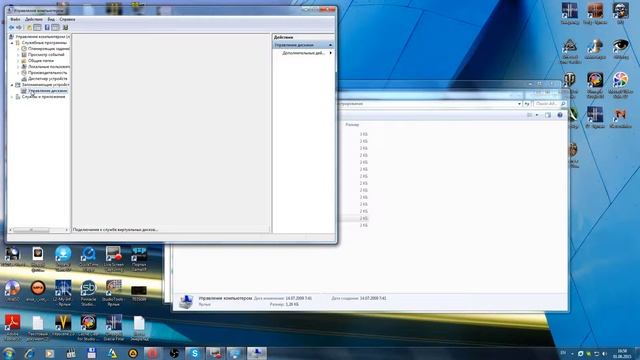Open the Справка menu

point(67,19)
